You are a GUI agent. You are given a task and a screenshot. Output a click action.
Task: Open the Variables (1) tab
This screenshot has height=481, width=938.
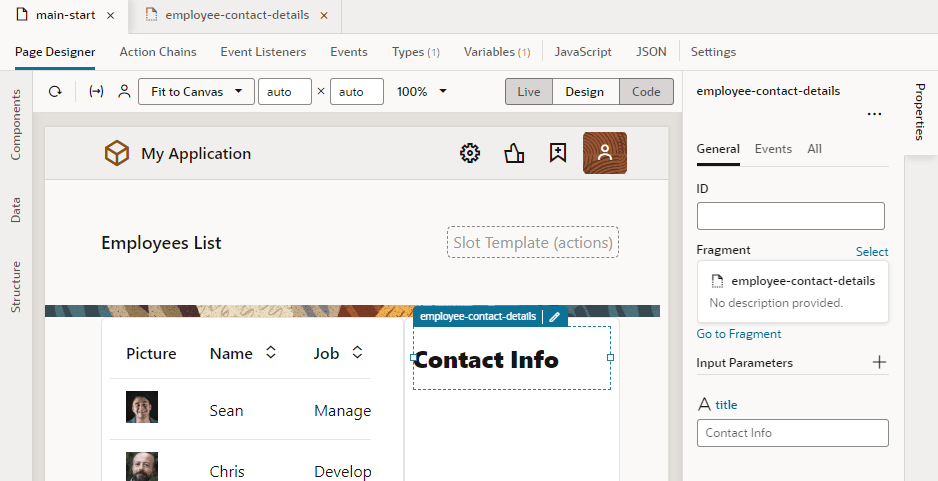497,52
